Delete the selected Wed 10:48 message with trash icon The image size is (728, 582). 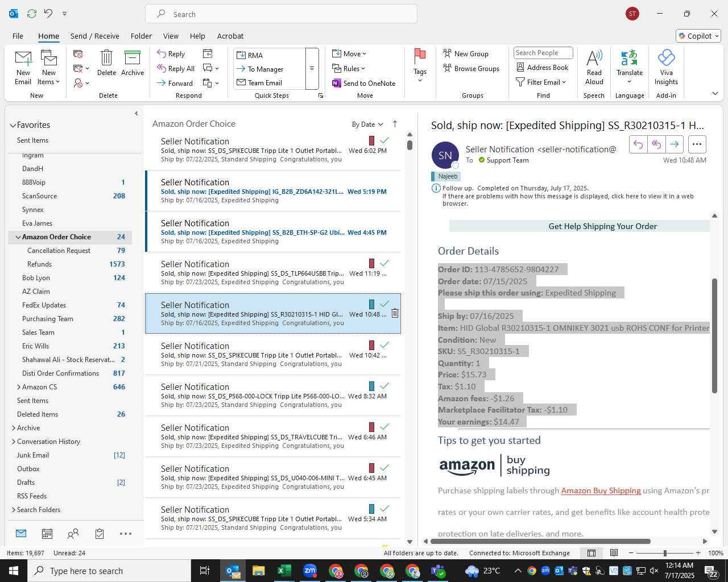click(x=395, y=313)
